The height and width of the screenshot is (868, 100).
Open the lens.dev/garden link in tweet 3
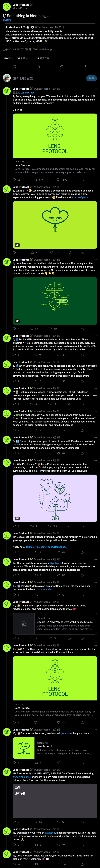(x=80, y=198)
